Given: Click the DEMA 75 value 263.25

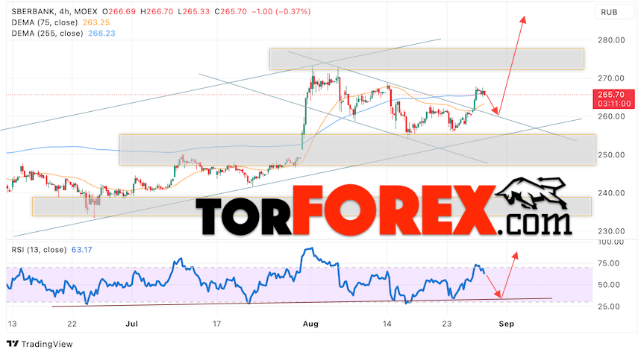Looking at the screenshot, I should [x=96, y=22].
